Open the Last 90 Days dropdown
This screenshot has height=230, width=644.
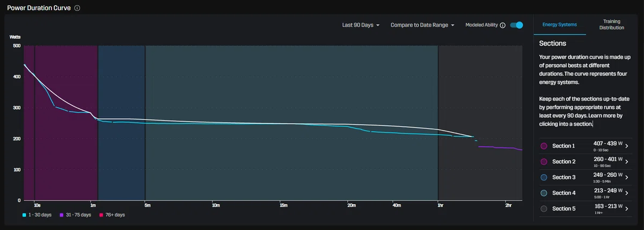click(x=361, y=25)
